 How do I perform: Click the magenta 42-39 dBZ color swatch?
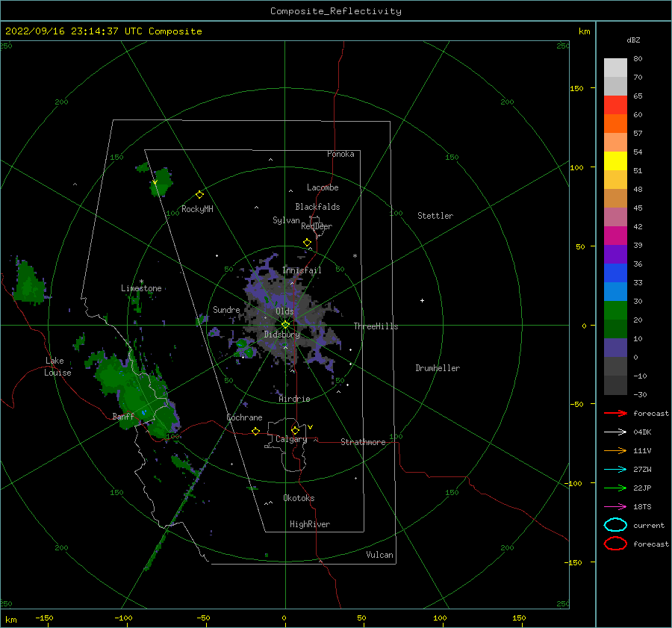click(615, 236)
